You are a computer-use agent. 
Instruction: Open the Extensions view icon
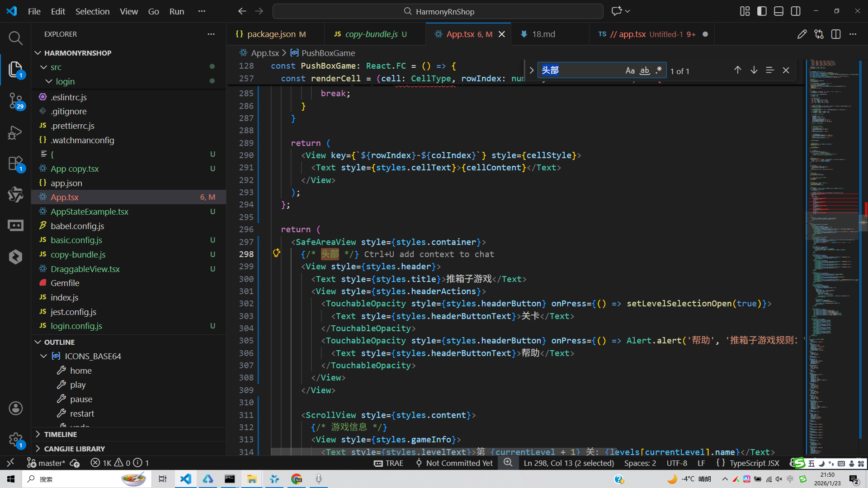coord(15,163)
